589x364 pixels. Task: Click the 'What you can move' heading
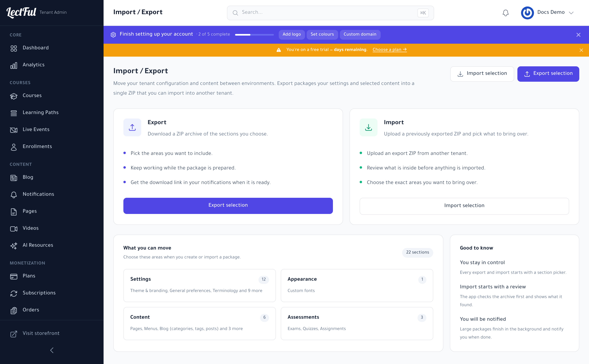[x=147, y=248]
